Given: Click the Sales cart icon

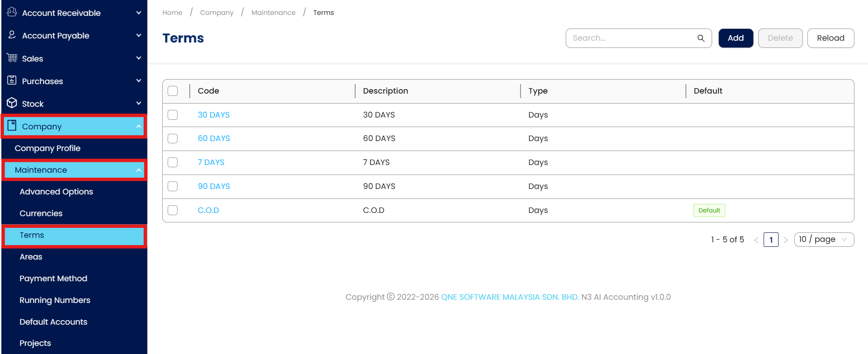Looking at the screenshot, I should coord(12,58).
